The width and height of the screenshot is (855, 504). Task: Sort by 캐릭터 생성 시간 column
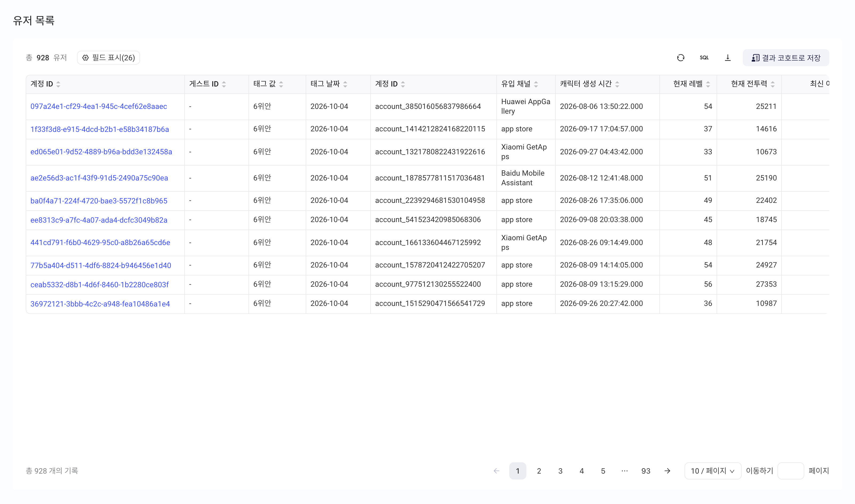[617, 84]
